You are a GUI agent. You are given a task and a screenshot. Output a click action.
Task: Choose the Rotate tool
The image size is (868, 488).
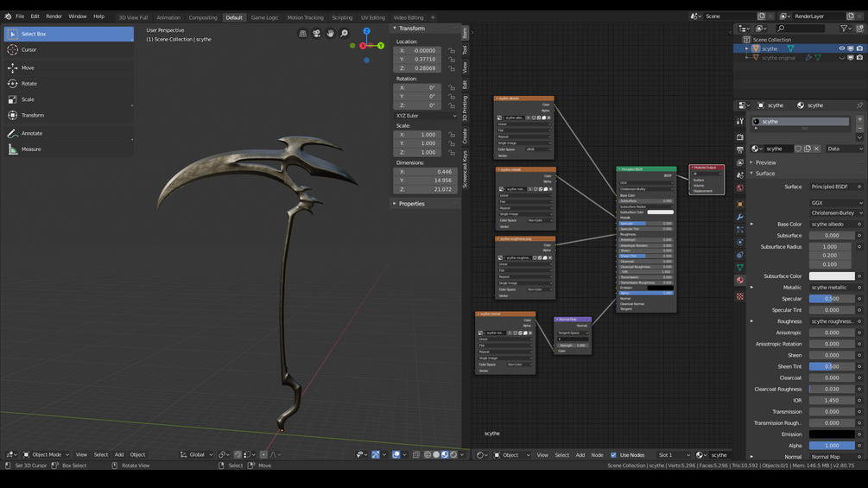click(29, 84)
